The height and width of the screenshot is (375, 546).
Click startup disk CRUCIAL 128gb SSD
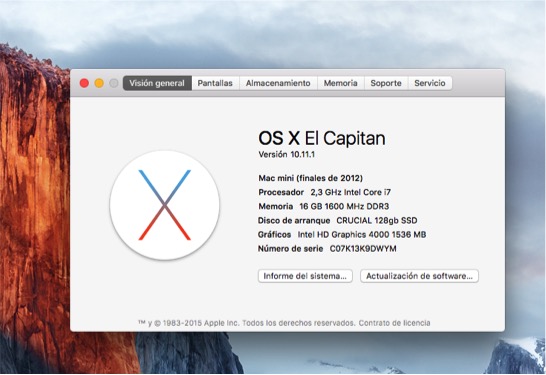pos(377,220)
